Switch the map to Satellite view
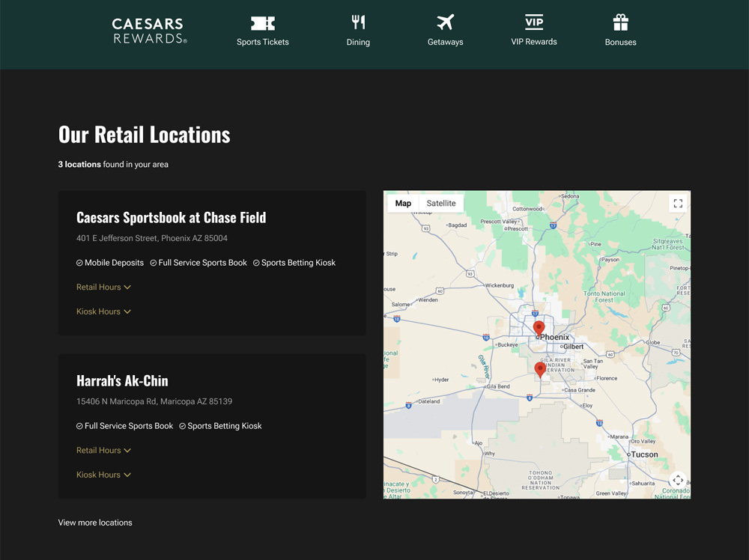The image size is (749, 560). tap(441, 204)
